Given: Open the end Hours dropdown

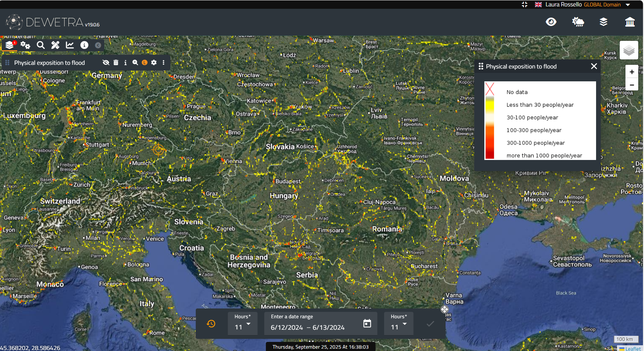Looking at the screenshot, I should [399, 324].
